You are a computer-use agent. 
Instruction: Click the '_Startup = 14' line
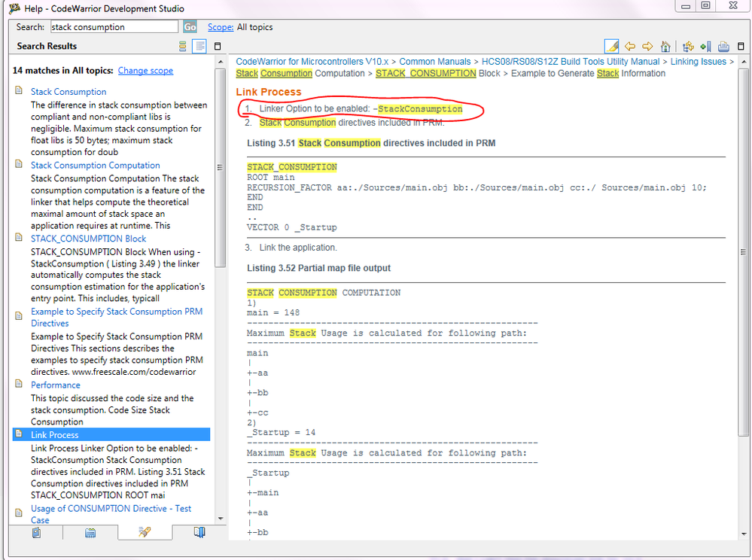[x=281, y=433]
